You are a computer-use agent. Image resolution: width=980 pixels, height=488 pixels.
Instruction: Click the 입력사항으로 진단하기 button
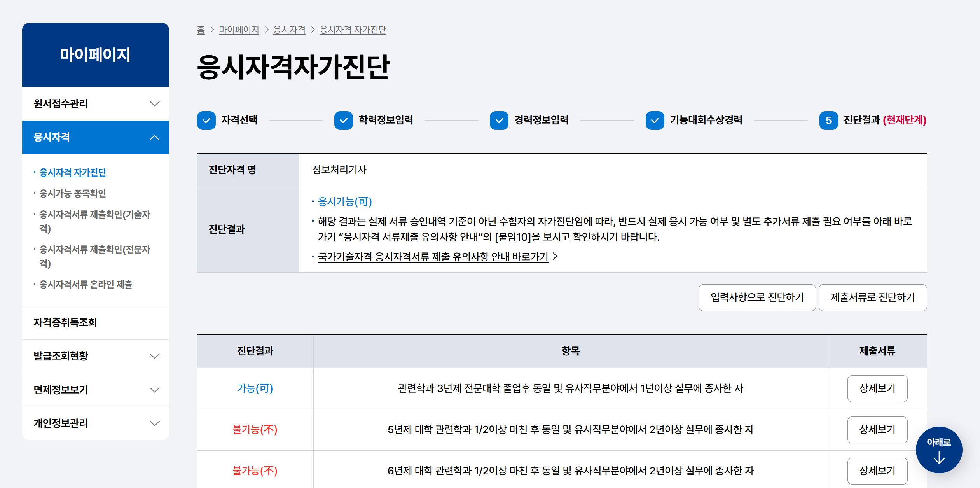point(756,297)
